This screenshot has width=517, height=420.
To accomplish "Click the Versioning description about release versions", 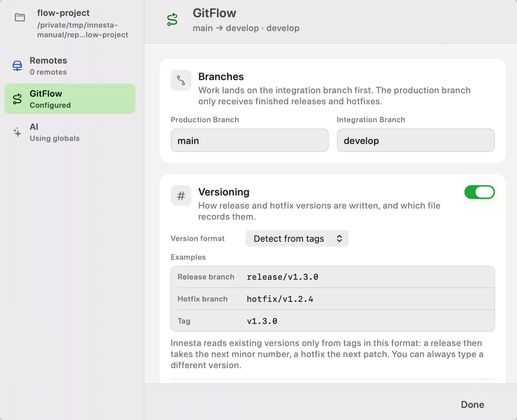I will coord(319,211).
